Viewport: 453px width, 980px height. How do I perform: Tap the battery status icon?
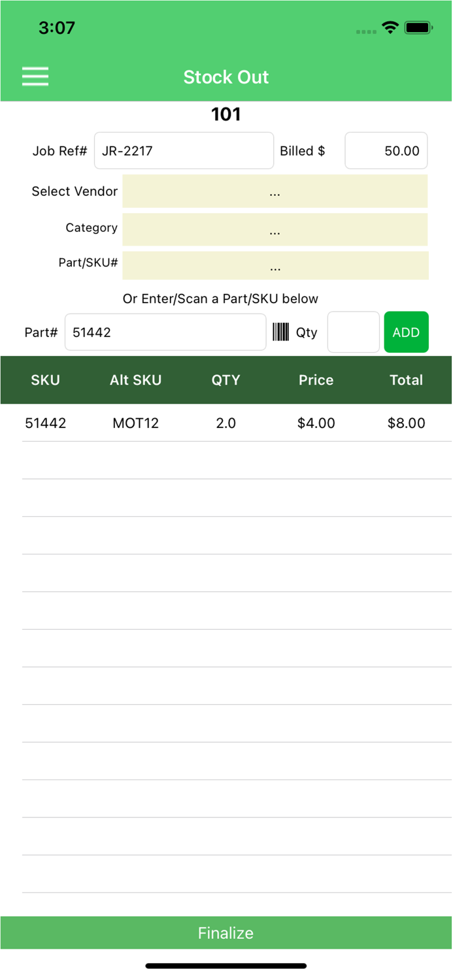418,27
